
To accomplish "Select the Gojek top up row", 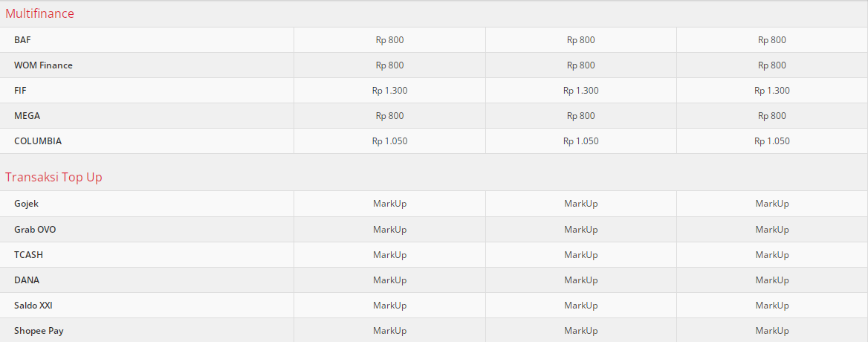I will (x=26, y=204).
